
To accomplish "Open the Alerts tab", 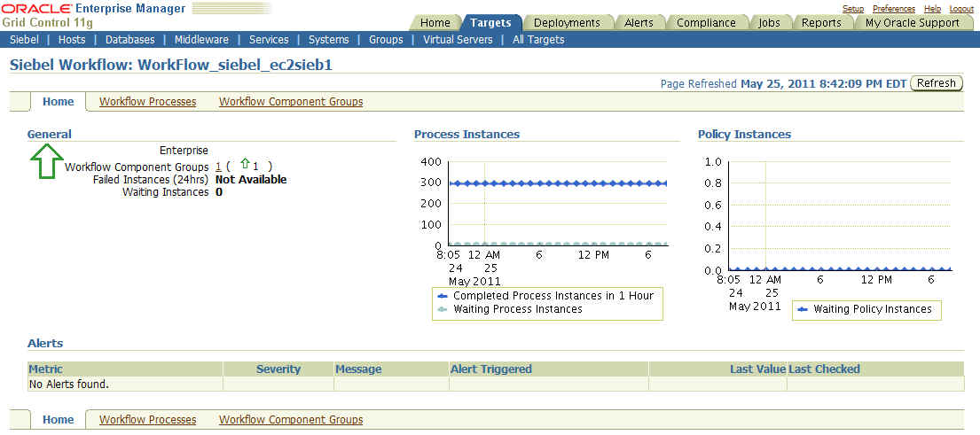I will pyautogui.click(x=639, y=22).
